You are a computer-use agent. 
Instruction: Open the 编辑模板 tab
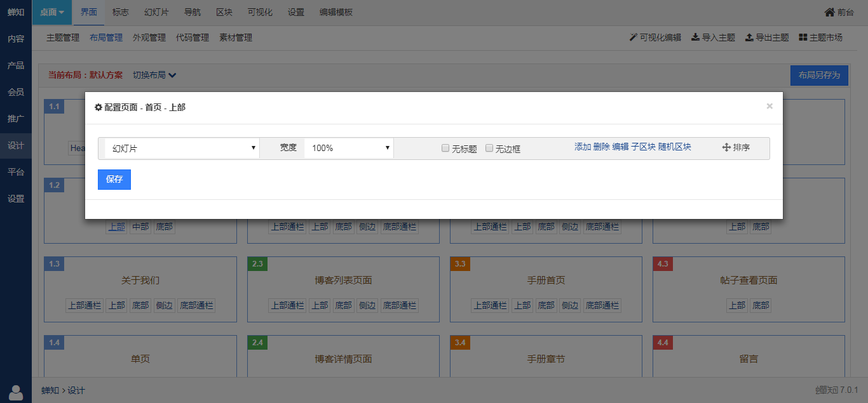click(x=336, y=12)
